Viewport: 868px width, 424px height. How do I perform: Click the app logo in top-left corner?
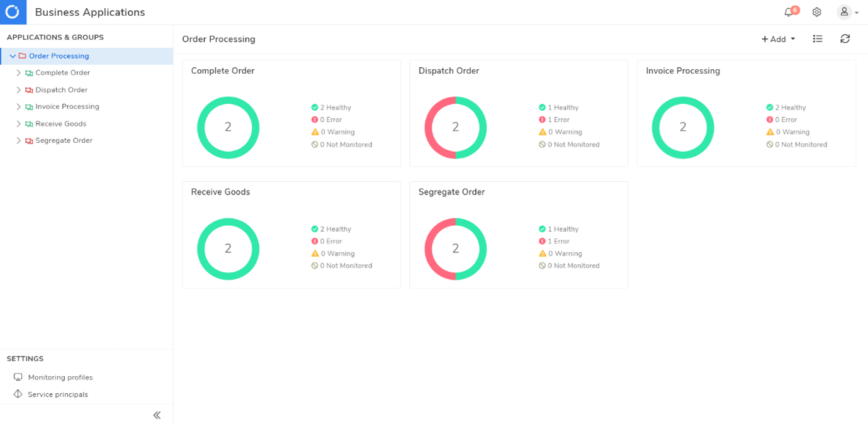click(13, 12)
